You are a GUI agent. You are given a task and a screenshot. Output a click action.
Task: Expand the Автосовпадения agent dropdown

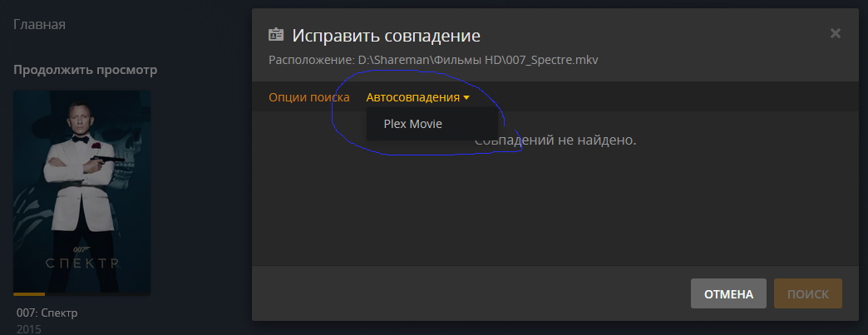click(x=418, y=97)
